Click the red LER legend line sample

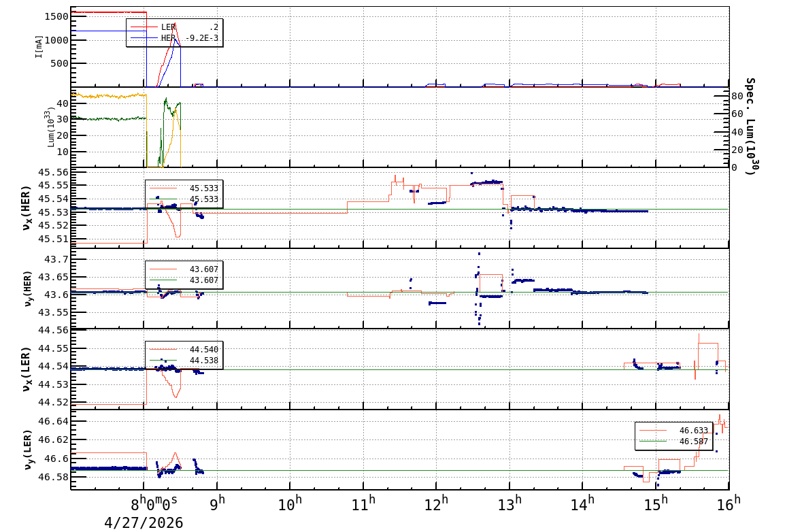tap(144, 27)
